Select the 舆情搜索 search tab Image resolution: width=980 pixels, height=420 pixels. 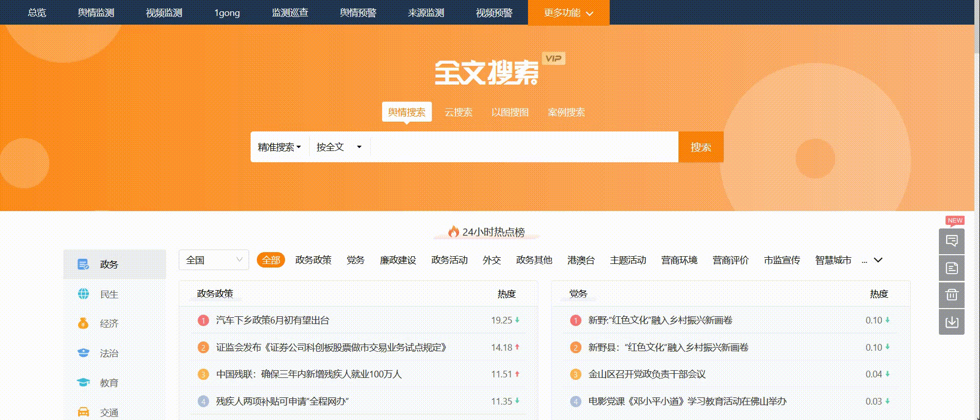pos(407,112)
